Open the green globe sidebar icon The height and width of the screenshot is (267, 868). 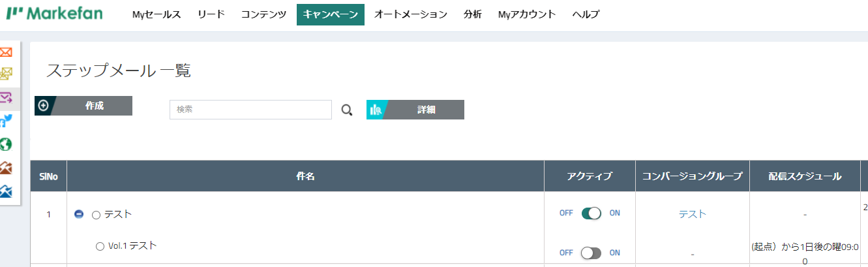[x=6, y=144]
